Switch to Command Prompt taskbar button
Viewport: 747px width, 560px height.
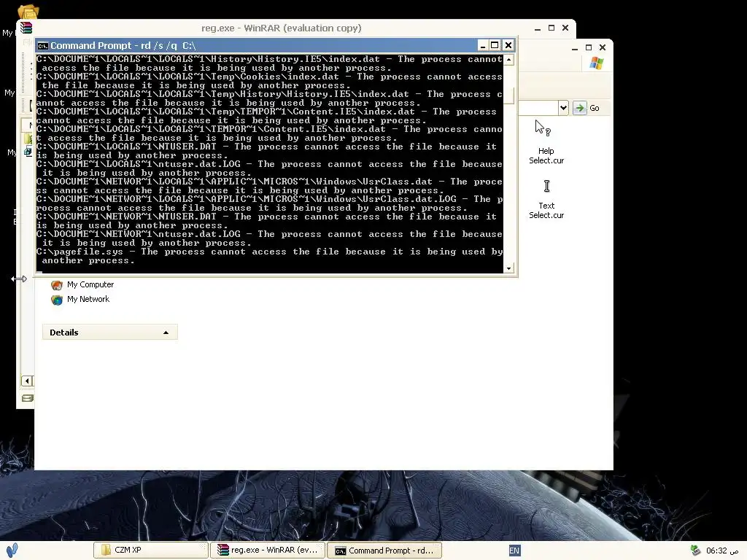(384, 551)
